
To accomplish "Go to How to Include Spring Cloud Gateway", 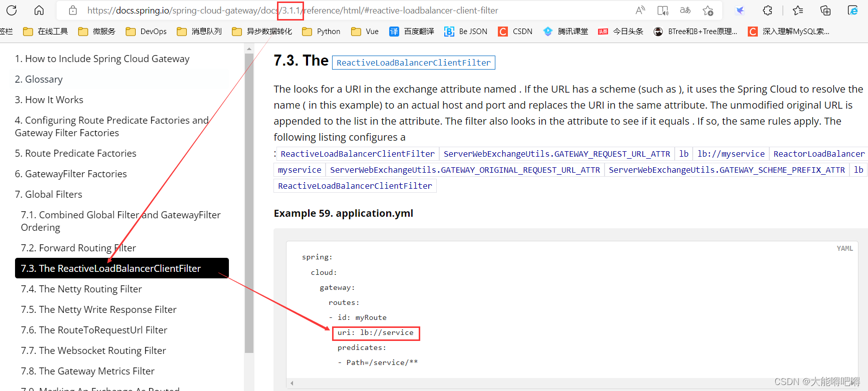I will click(x=102, y=59).
